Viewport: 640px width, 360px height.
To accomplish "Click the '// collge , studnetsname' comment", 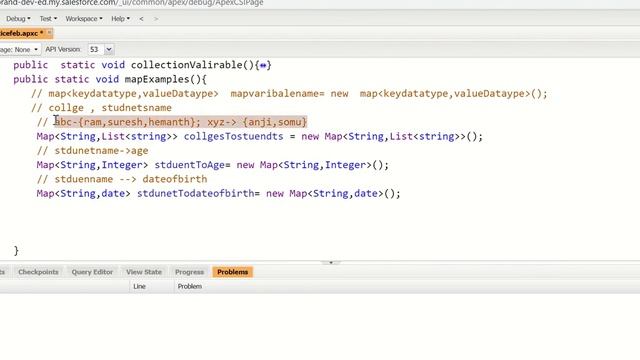I will (x=102, y=108).
